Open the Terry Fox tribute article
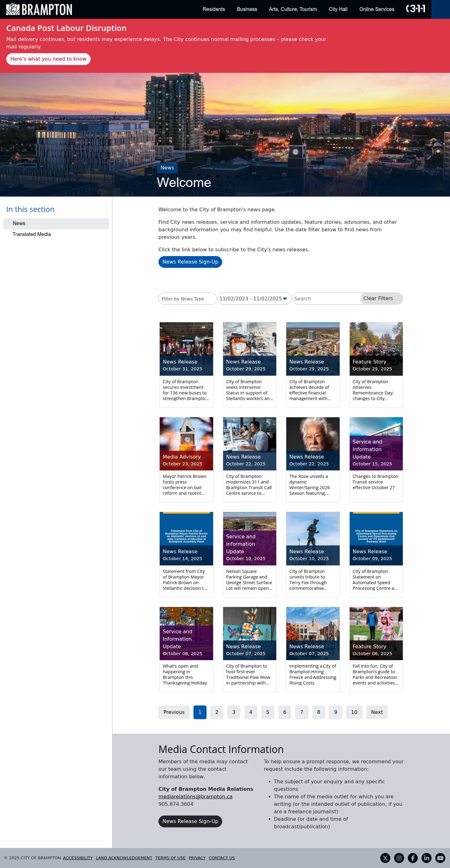 click(313, 554)
